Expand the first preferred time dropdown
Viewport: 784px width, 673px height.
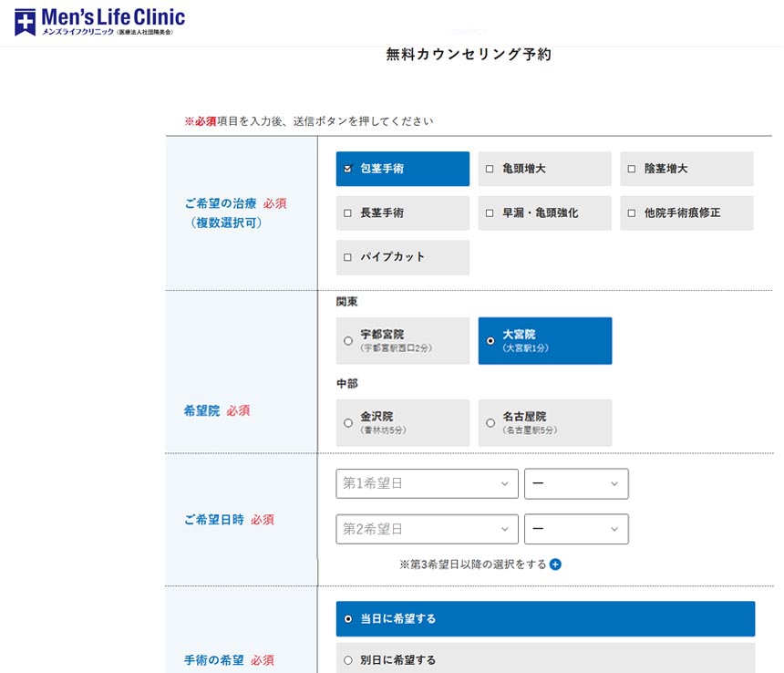(575, 484)
